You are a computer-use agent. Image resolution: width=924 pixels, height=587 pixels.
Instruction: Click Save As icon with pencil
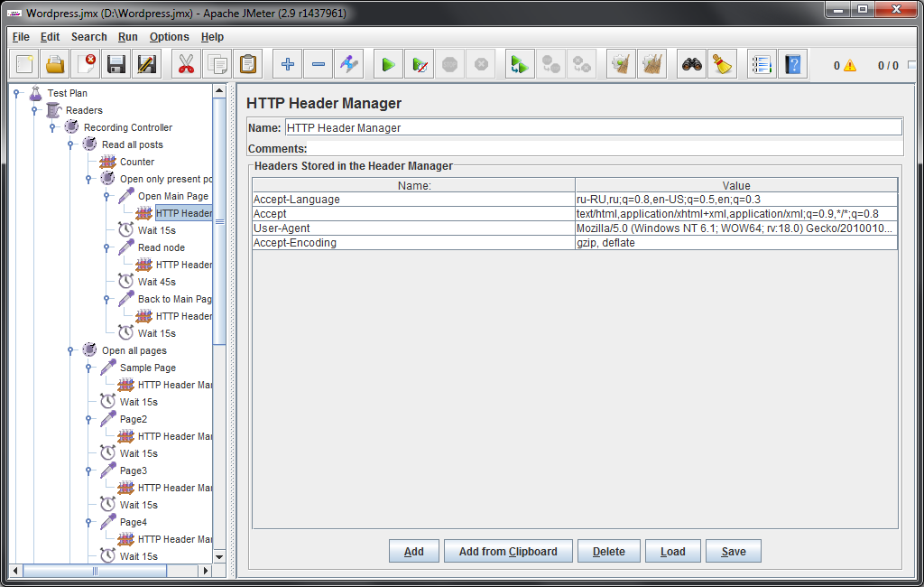[147, 64]
